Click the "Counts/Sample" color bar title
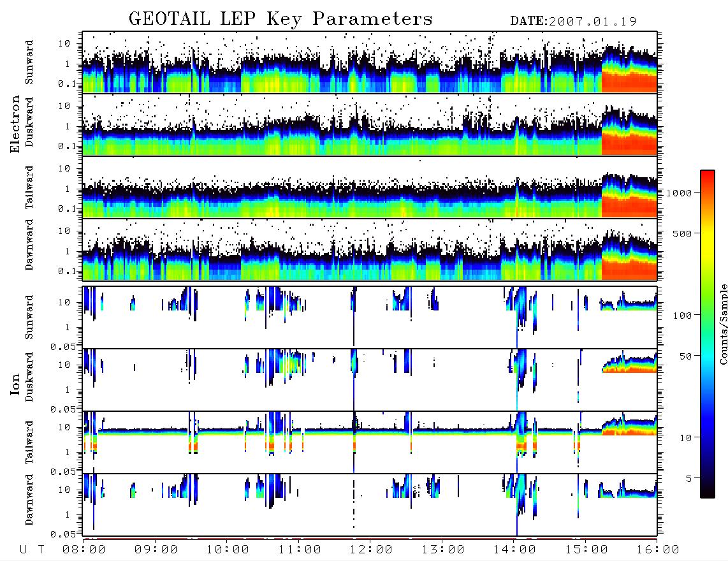The height and width of the screenshot is (561, 728). tap(723, 324)
